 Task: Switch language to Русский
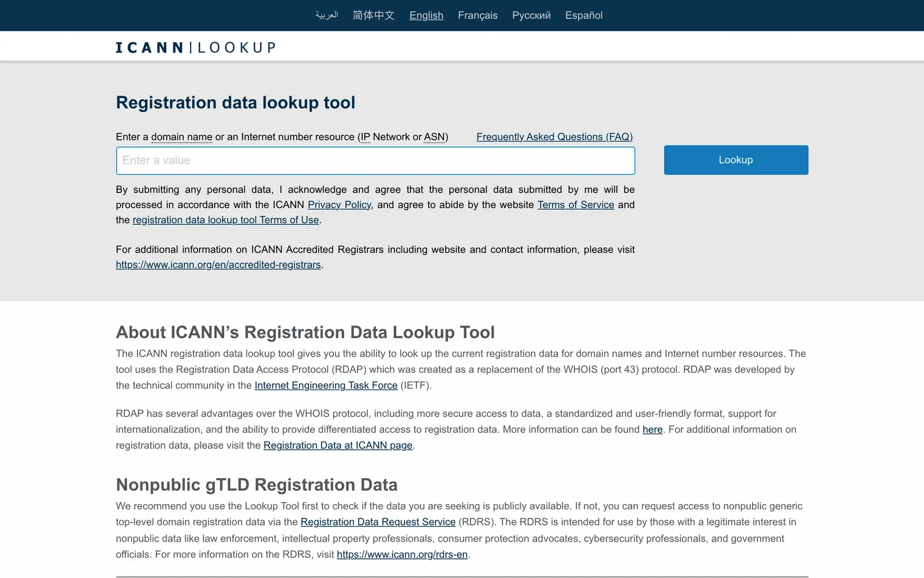click(531, 15)
